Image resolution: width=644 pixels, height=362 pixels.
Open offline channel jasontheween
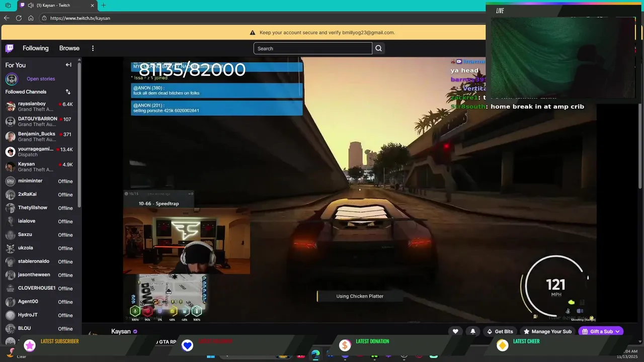click(39, 275)
